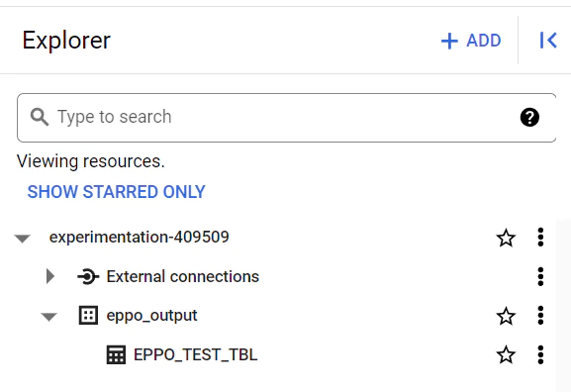
Task: Open more actions for EPPO_TEST_TBL
Action: pyautogui.click(x=540, y=354)
